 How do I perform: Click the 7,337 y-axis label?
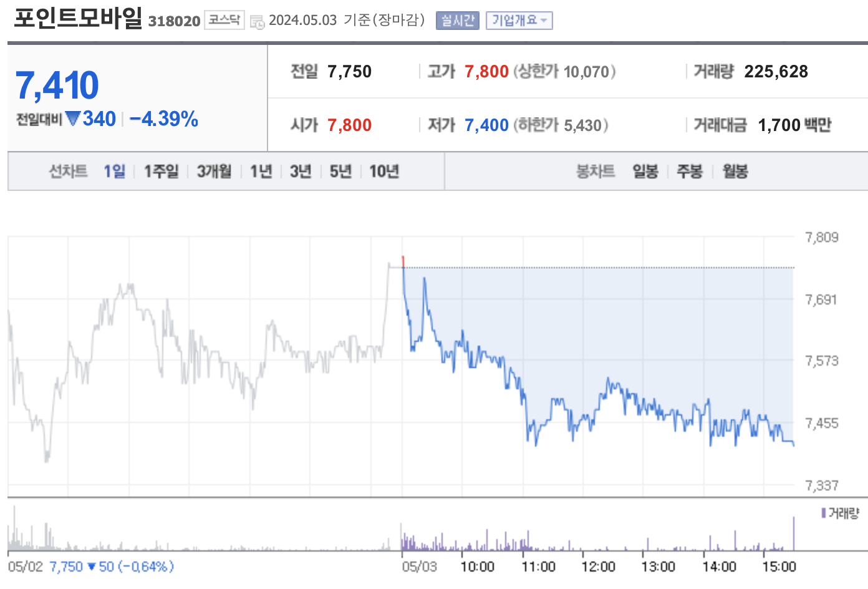[x=822, y=485]
